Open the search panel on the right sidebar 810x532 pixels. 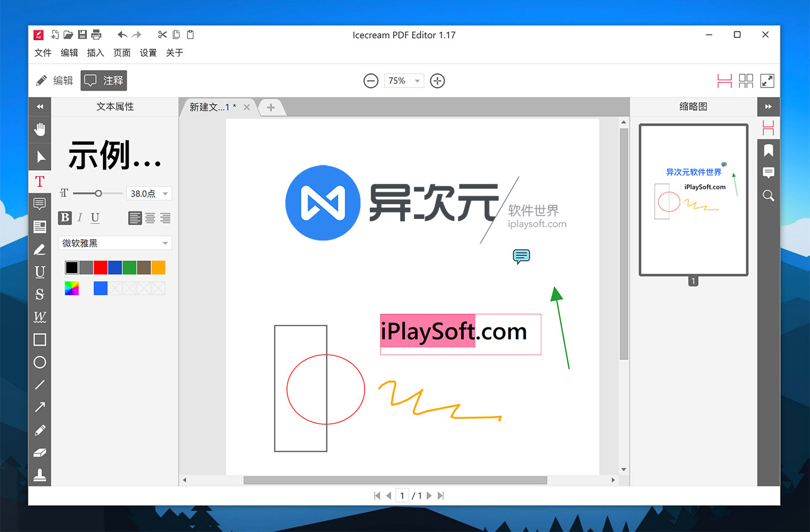[768, 195]
